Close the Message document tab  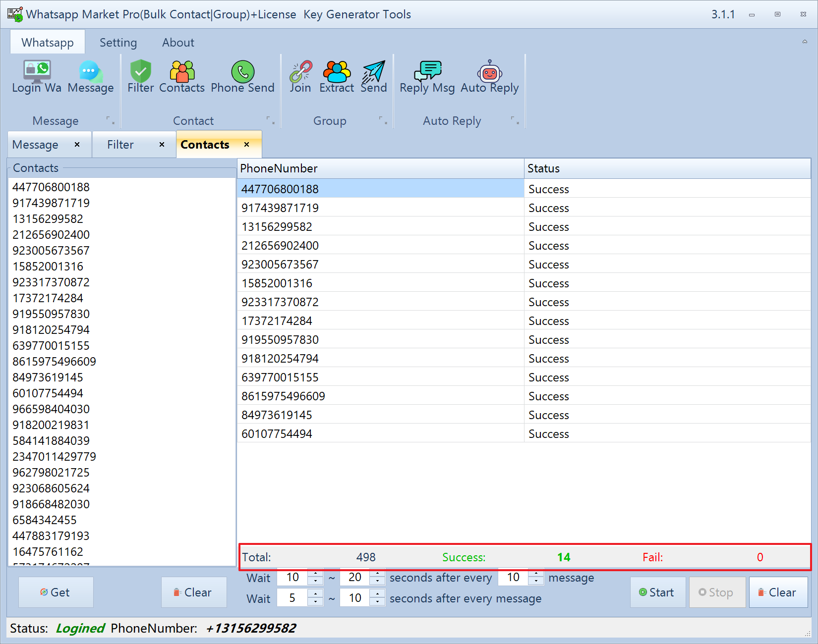click(x=77, y=144)
